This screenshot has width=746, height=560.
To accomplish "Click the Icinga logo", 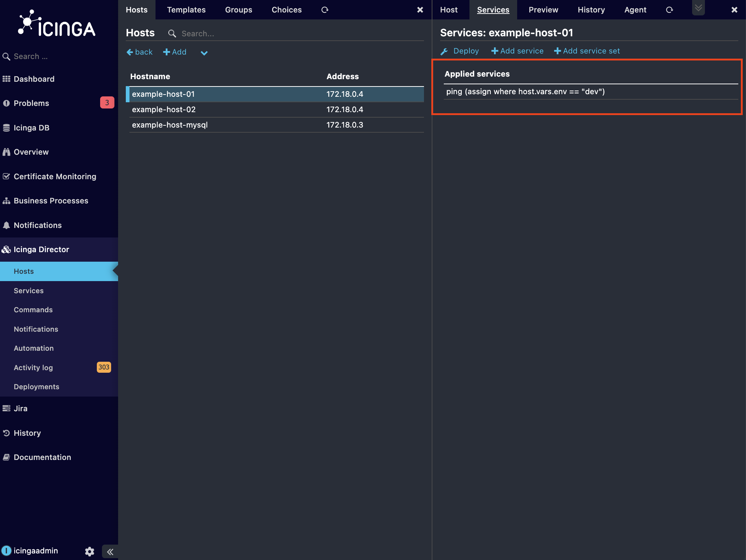I will [x=57, y=24].
